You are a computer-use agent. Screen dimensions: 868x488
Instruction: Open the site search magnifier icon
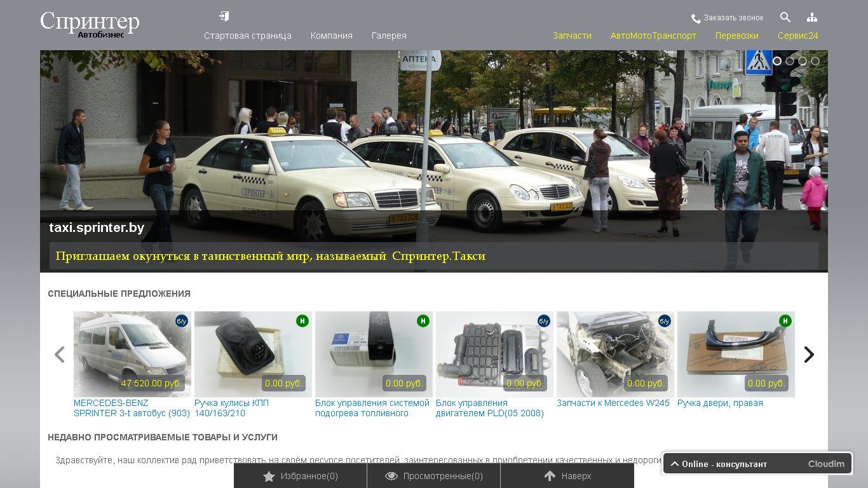785,17
